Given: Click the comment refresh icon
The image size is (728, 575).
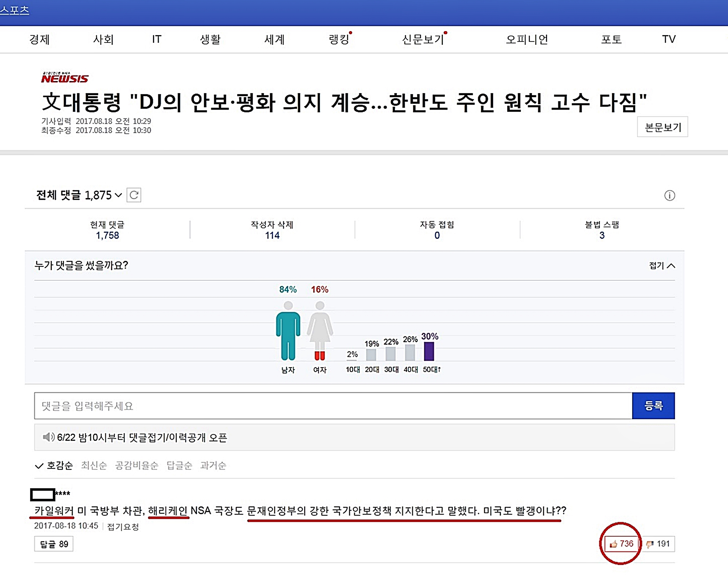Looking at the screenshot, I should coord(134,195).
